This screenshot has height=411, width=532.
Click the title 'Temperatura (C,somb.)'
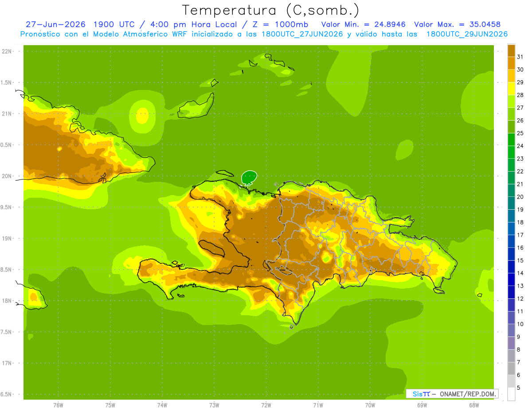coord(270,10)
